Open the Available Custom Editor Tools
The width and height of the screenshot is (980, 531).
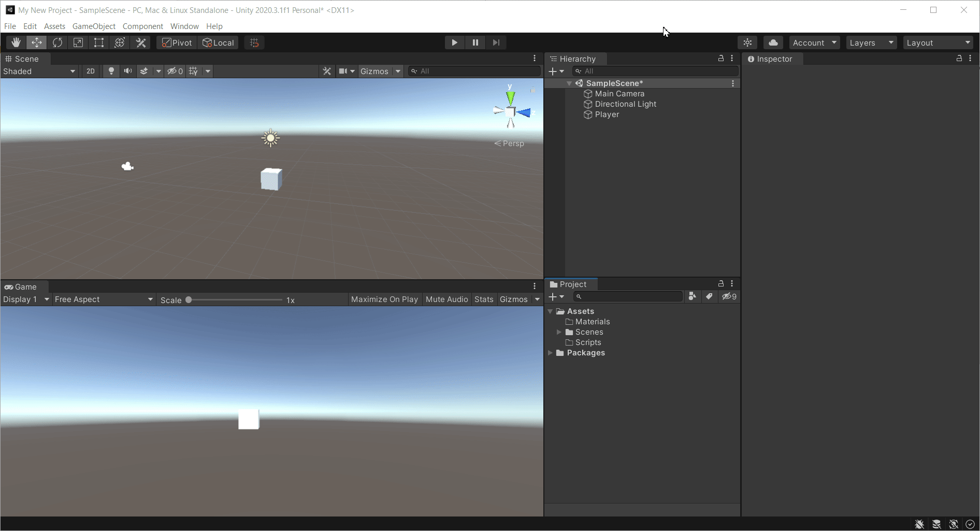tap(140, 42)
